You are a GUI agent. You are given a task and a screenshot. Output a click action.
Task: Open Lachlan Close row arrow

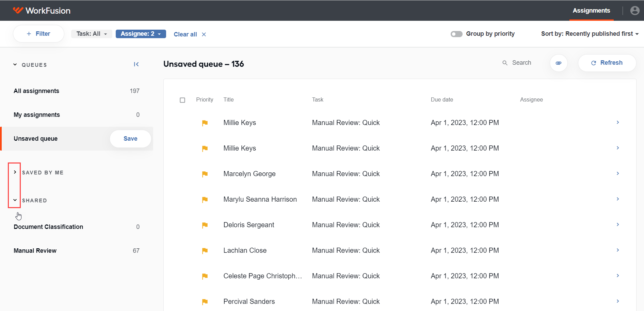tap(618, 250)
